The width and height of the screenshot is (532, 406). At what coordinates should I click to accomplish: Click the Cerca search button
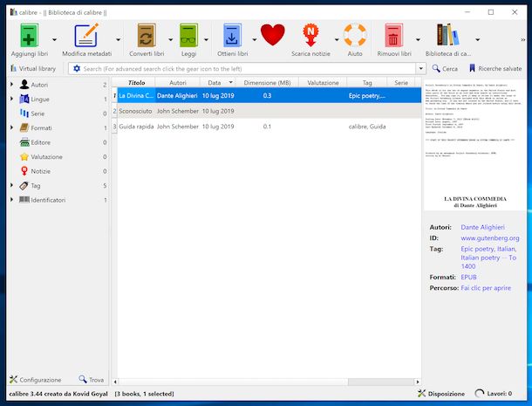coord(445,69)
